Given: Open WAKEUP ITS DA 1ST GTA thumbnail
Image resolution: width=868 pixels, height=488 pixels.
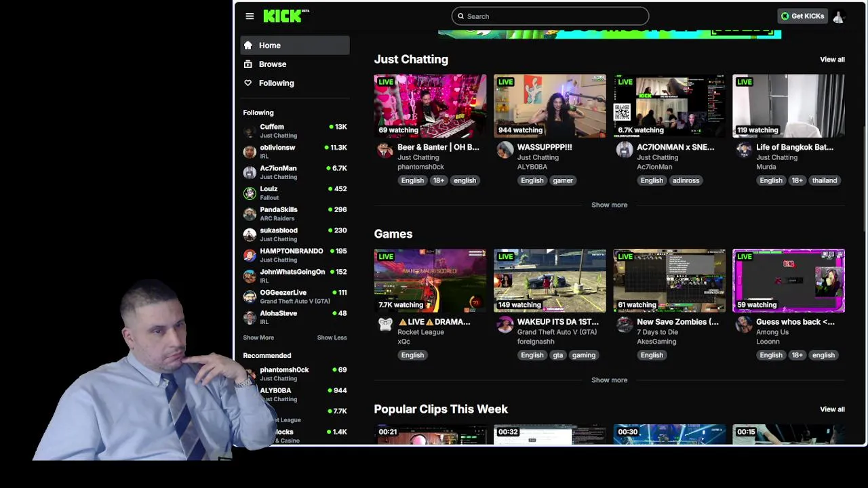Looking at the screenshot, I should click(549, 281).
